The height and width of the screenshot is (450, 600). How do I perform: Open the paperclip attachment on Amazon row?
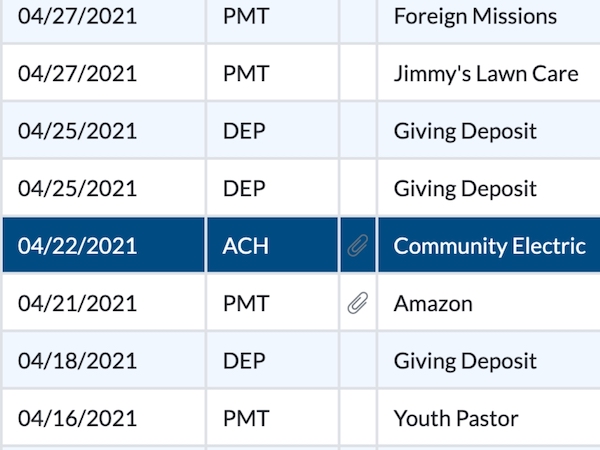click(x=358, y=304)
